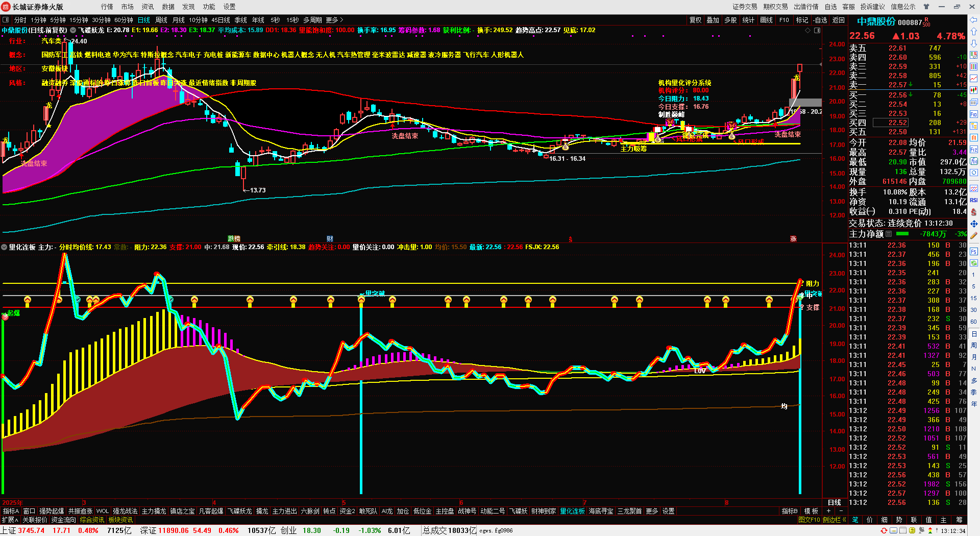
Task: Open 指标B indicator selector at bottom
Action: click(790, 511)
